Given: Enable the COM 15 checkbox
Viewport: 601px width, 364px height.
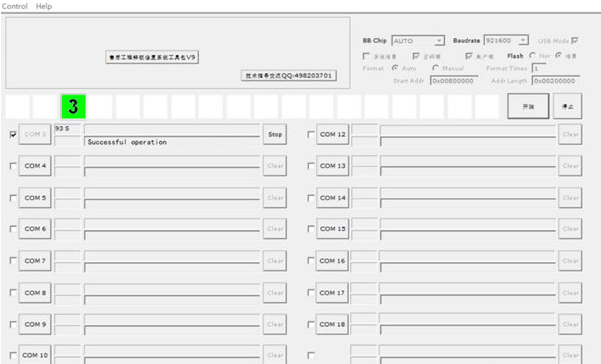Looking at the screenshot, I should click(x=311, y=229).
